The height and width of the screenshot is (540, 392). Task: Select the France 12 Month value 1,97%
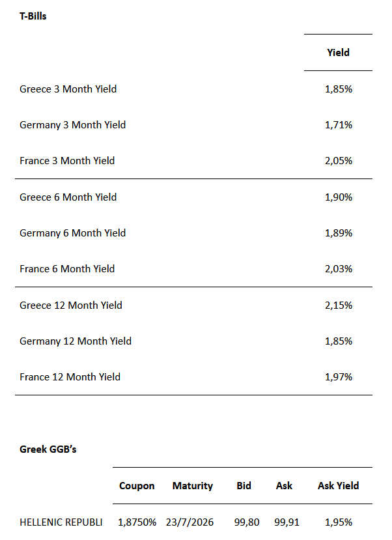tap(338, 377)
